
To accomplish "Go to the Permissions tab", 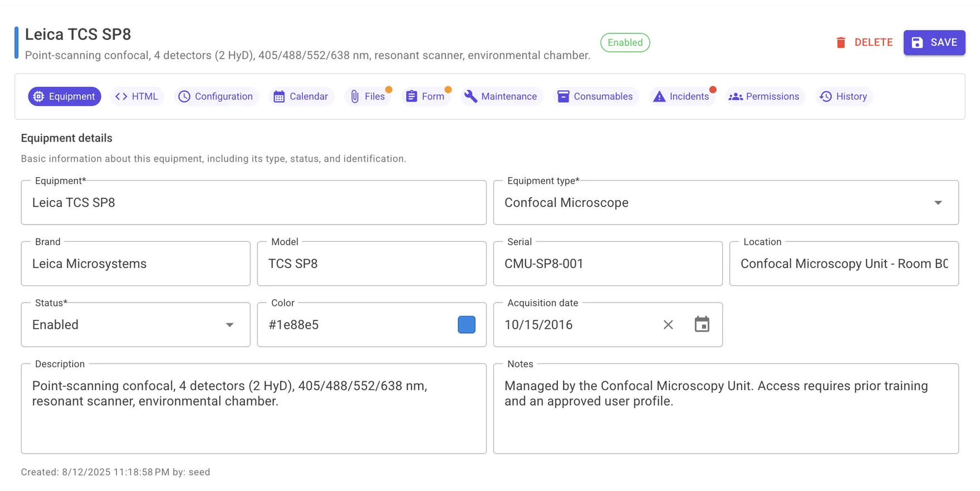I will pyautogui.click(x=765, y=96).
